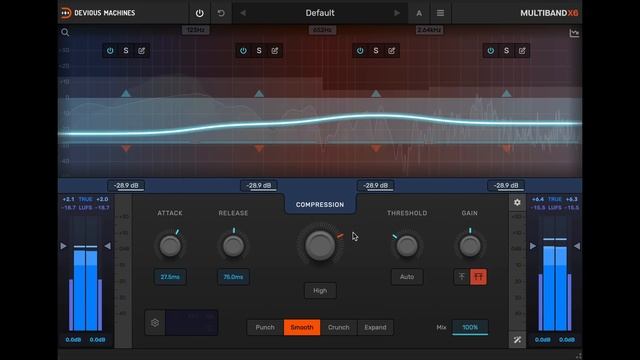Click fourth band lower orange triangle marker
Image resolution: width=640 pixels, height=360 pixels.
coord(506,149)
